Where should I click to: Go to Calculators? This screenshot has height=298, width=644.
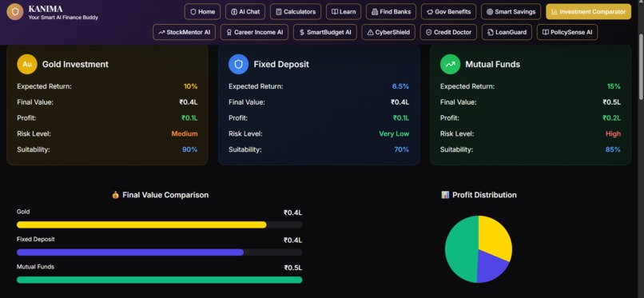pyautogui.click(x=296, y=12)
